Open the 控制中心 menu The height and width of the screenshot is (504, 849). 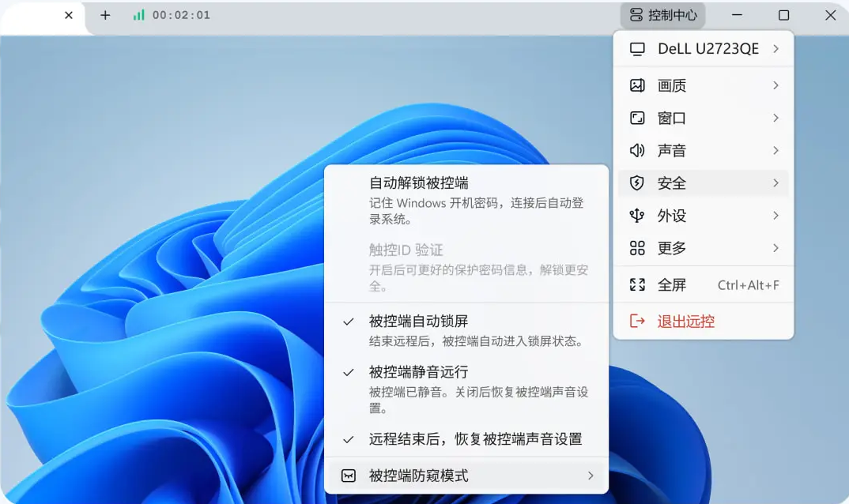coord(662,14)
